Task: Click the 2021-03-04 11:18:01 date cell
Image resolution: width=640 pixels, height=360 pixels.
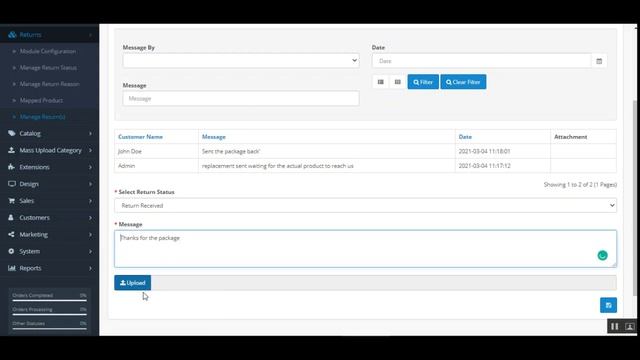Action: (502, 151)
